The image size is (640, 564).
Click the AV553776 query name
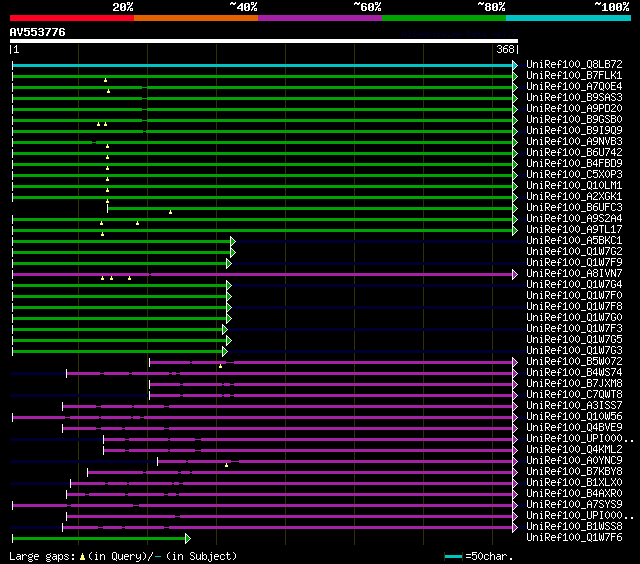pos(38,32)
